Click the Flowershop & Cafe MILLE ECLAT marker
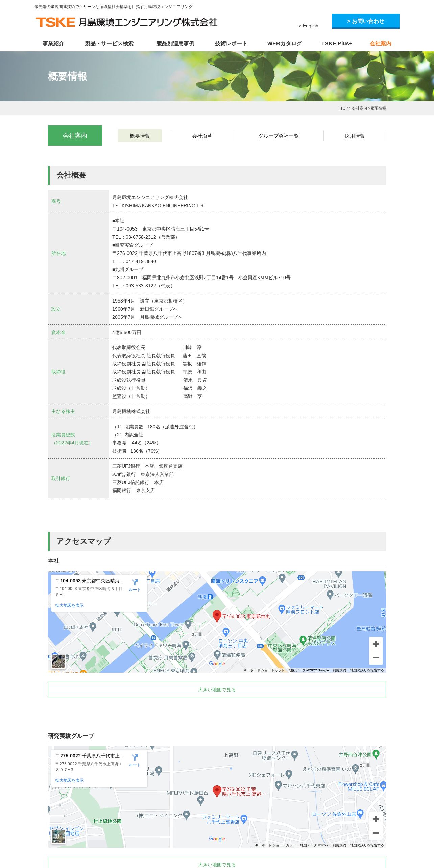This screenshot has width=434, height=868. point(383,786)
